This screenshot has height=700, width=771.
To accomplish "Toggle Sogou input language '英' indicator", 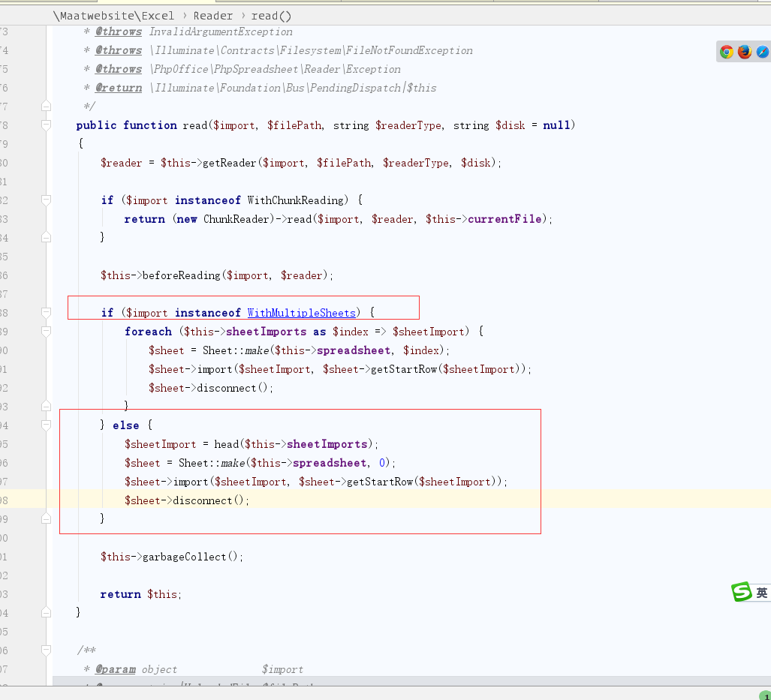I will 762,593.
